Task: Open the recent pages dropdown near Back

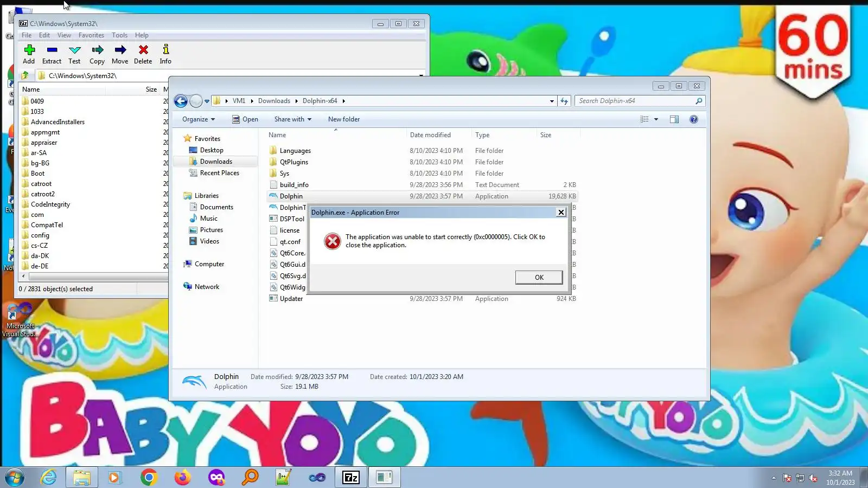Action: (x=207, y=101)
